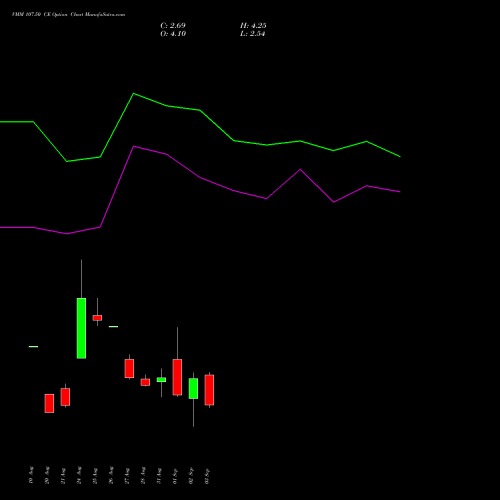Click the '03 Sep' date axis label
This screenshot has height=500, width=500.
(207, 476)
